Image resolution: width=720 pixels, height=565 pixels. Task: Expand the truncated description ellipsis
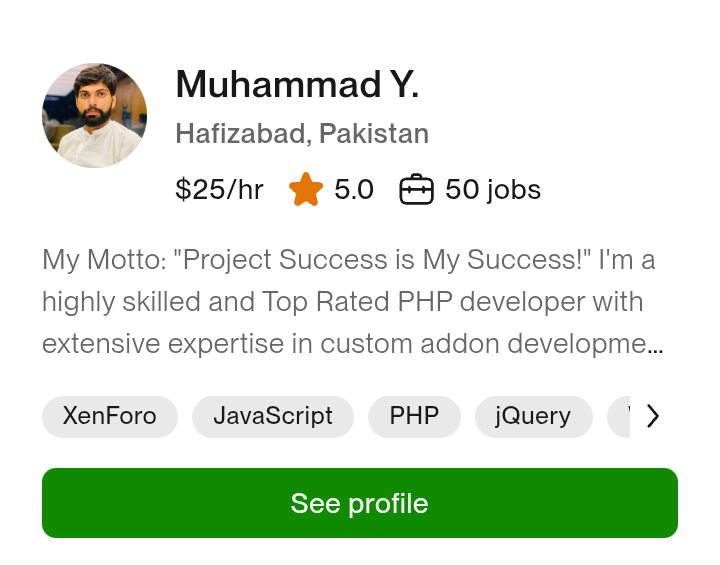pos(656,346)
